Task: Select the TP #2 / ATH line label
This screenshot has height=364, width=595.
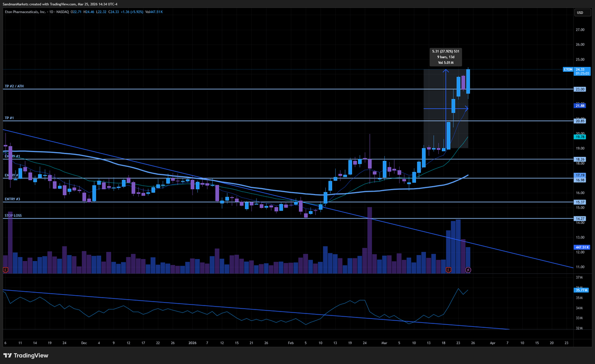Action: (14, 86)
